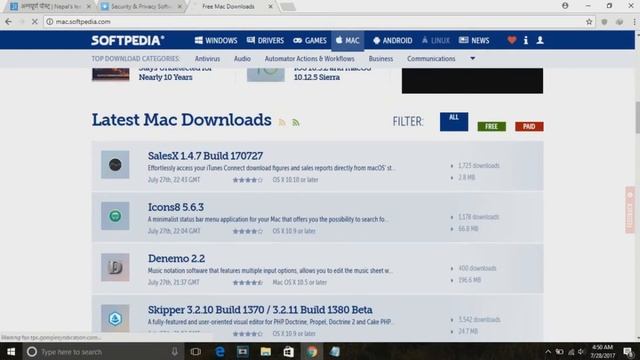Image resolution: width=640 pixels, height=360 pixels.
Task: Filter downloads by PAID
Action: 529,127
